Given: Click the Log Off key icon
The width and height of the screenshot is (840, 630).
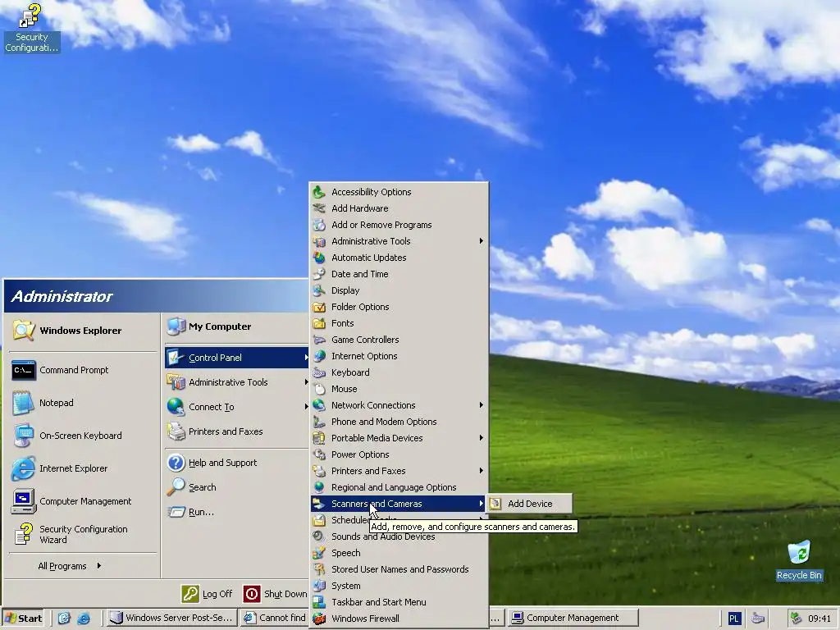Looking at the screenshot, I should coord(190,594).
